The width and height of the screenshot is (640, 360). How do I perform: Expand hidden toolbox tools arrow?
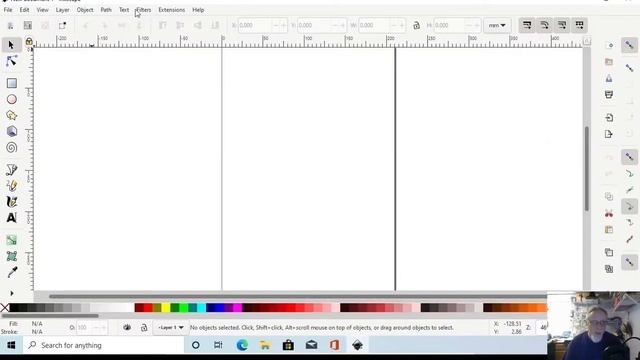click(11, 293)
